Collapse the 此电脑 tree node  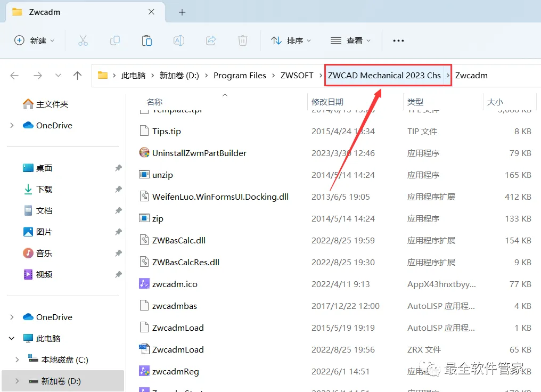coord(12,339)
